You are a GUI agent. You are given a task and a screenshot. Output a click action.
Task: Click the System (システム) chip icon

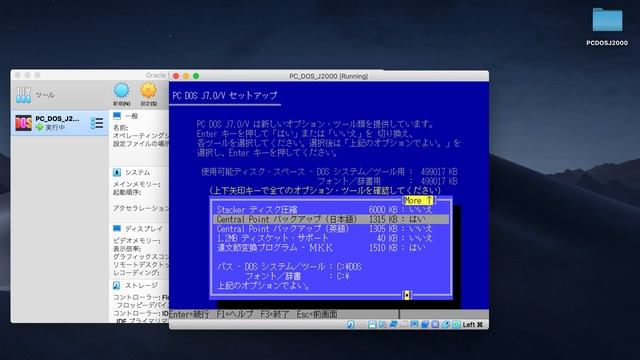(x=117, y=172)
